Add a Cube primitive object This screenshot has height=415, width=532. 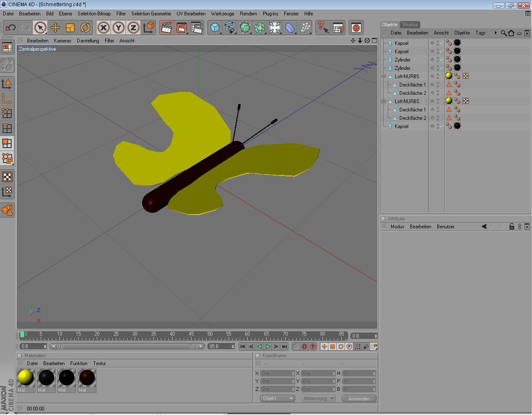point(215,28)
